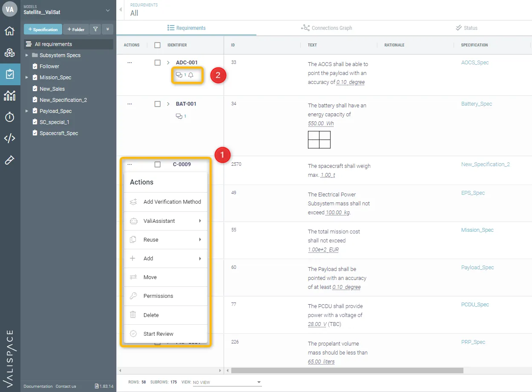
Task: Open the Add submenu in Actions menu
Action: pyautogui.click(x=165, y=258)
